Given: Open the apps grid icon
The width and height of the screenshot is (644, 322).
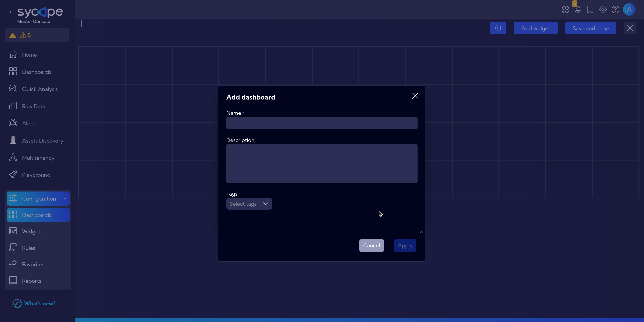Looking at the screenshot, I should pyautogui.click(x=566, y=10).
